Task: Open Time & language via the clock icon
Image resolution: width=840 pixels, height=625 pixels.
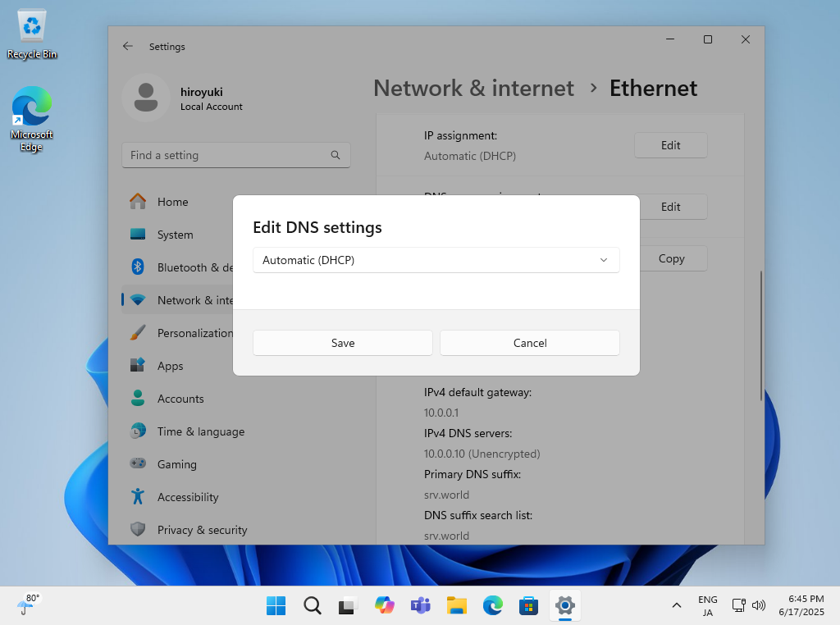Action: (x=137, y=431)
